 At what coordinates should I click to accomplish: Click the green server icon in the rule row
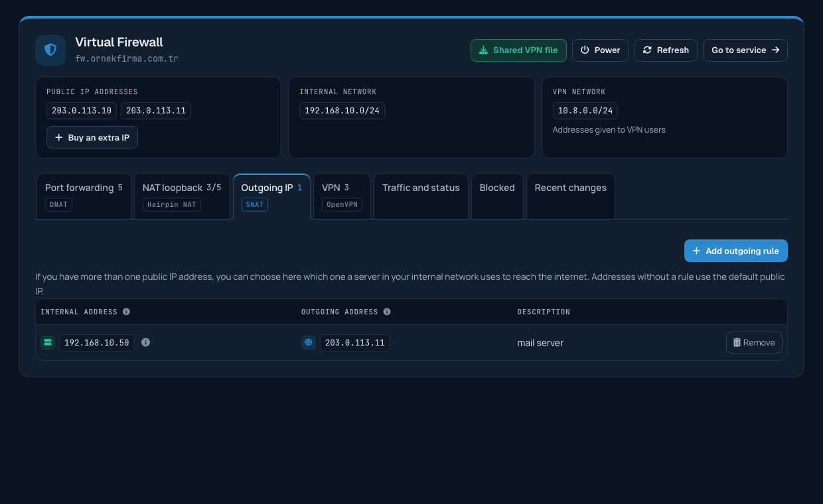click(48, 343)
